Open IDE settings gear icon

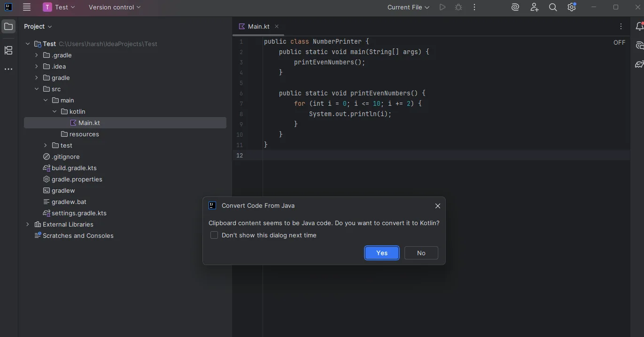(x=572, y=7)
